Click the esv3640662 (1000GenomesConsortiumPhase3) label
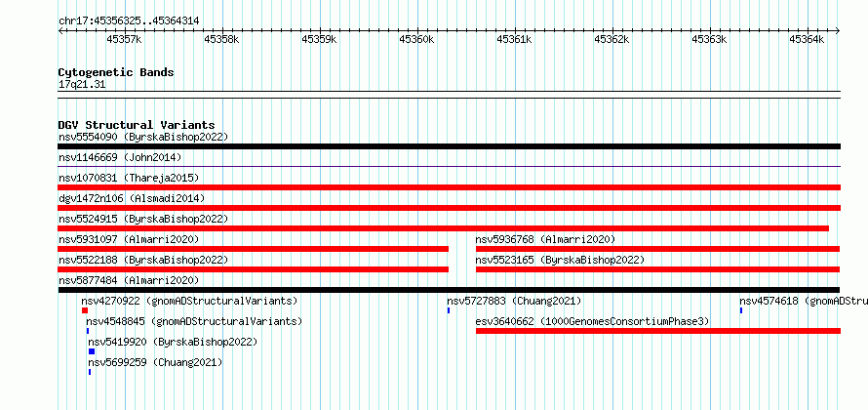 pos(592,321)
